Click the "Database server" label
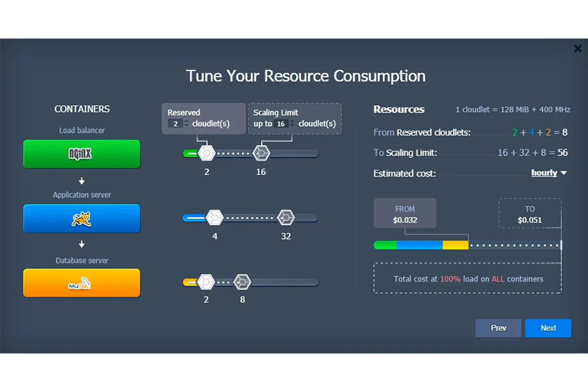This screenshot has width=588, height=392. [82, 260]
